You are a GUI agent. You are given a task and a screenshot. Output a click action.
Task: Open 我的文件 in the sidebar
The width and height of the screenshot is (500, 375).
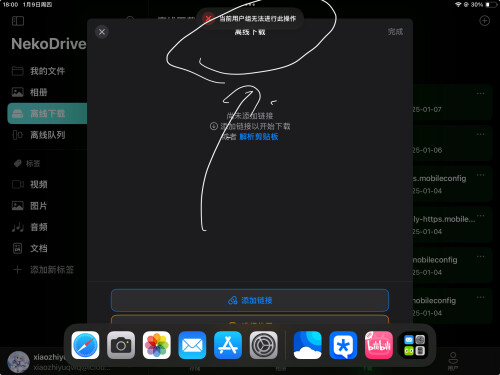47,71
